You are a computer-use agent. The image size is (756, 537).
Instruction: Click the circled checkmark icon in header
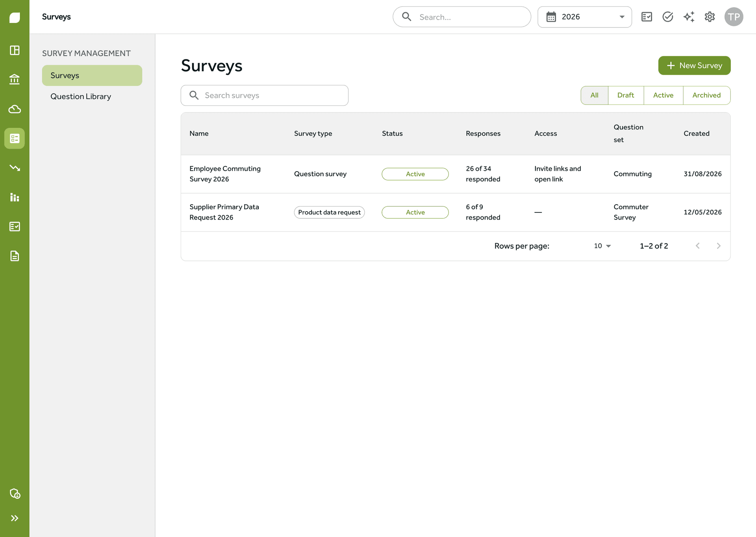pyautogui.click(x=668, y=17)
